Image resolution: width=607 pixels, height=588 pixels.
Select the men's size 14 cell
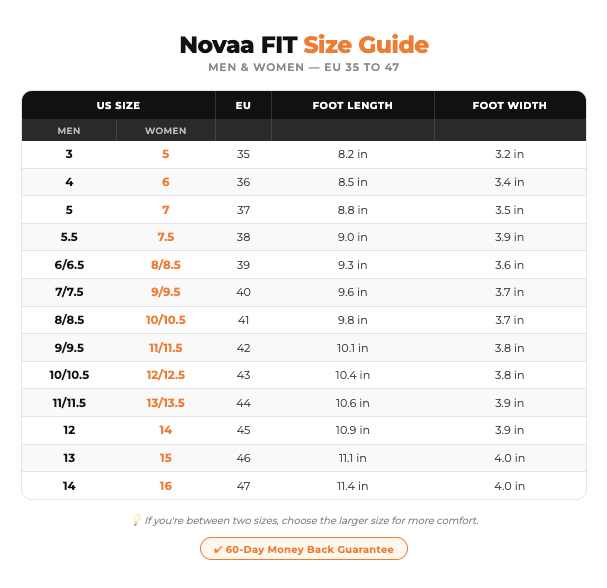pyautogui.click(x=69, y=486)
